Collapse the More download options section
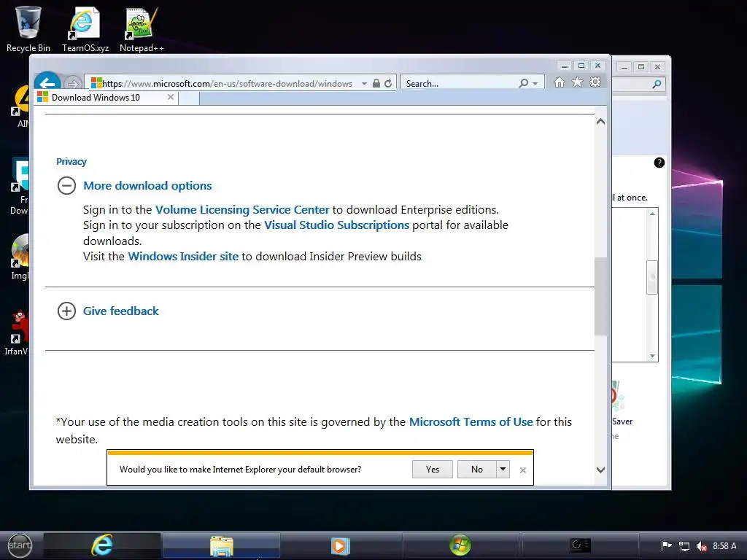 (x=66, y=185)
